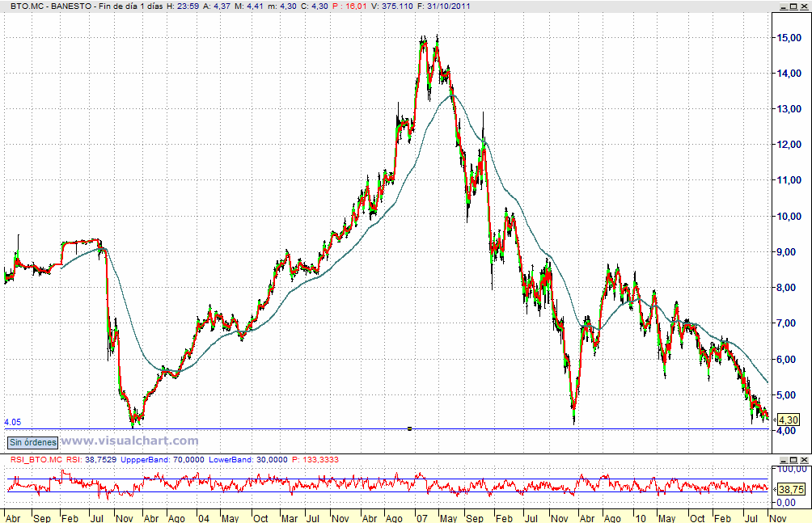812x523 pixels.
Task: Click the opening value 'A: 4,37'
Action: [217, 6]
